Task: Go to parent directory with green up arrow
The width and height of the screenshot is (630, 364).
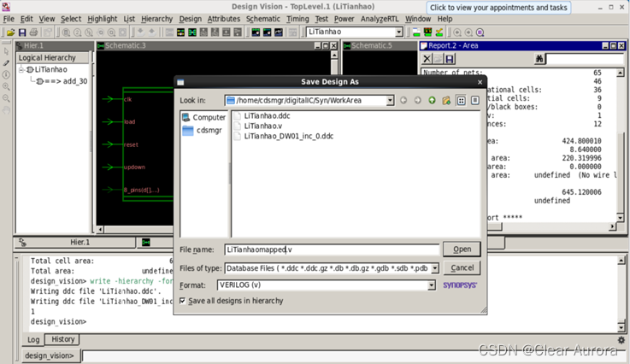Action: 432,101
